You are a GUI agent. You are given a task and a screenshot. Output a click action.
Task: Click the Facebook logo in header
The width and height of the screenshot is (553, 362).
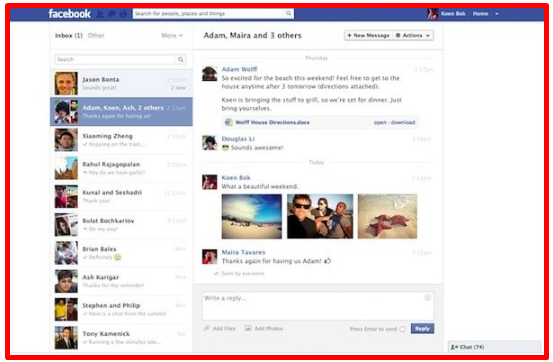coord(69,14)
